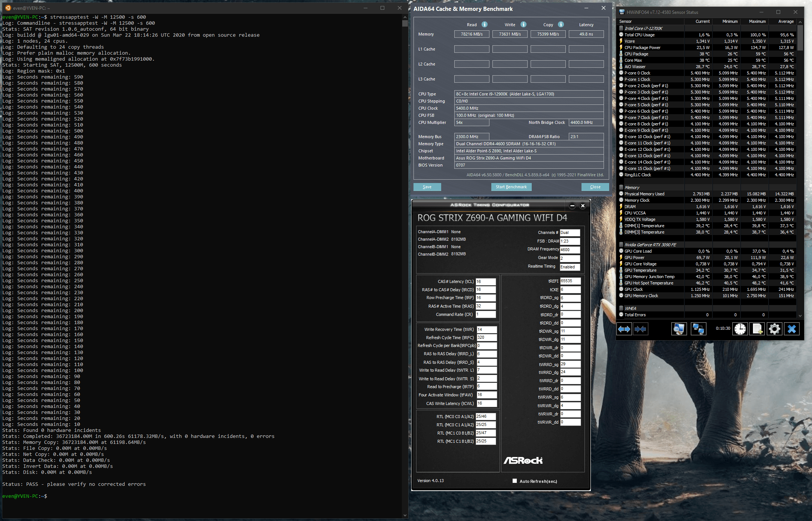Minimize ASRock Timing Configurator with the minus icon
The width and height of the screenshot is (812, 521).
[x=572, y=205]
